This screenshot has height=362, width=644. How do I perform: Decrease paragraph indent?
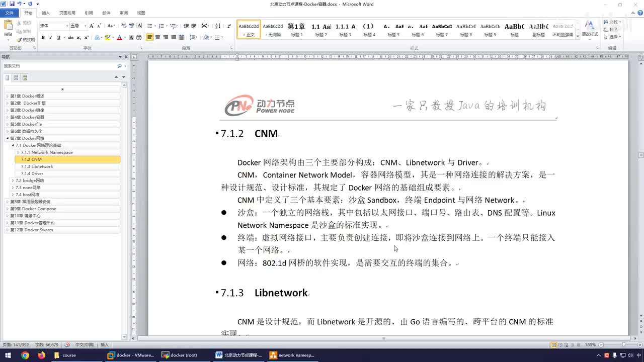pyautogui.click(x=186, y=26)
